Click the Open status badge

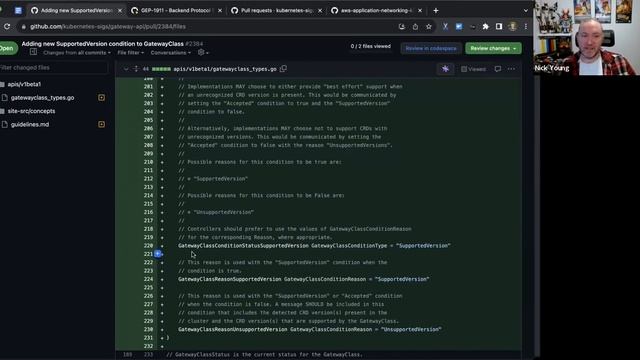pyautogui.click(x=8, y=48)
